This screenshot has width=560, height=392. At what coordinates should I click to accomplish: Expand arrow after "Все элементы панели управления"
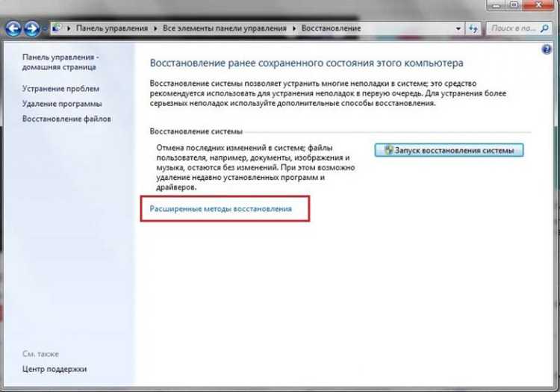tap(293, 28)
